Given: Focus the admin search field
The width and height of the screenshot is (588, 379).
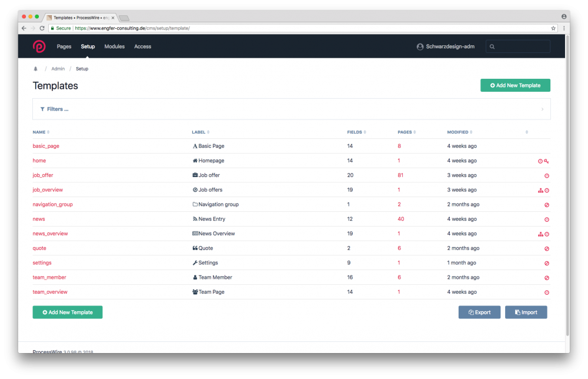Looking at the screenshot, I should pos(520,46).
